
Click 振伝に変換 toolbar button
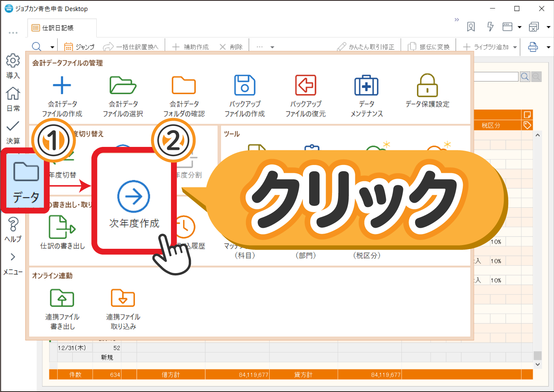[x=429, y=47]
